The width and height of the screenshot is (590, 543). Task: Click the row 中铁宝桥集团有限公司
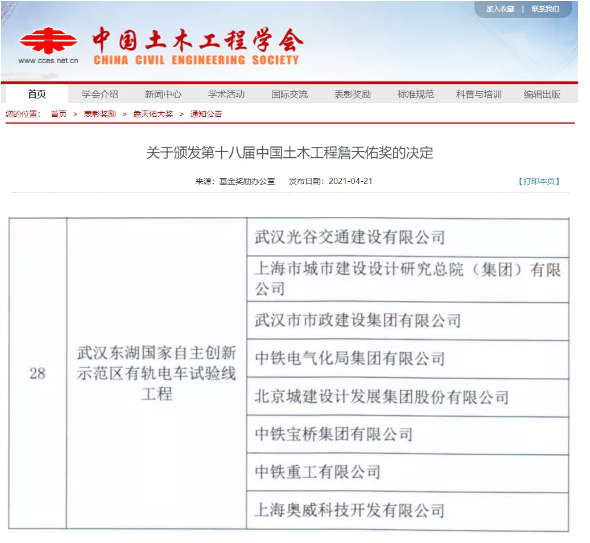408,435
